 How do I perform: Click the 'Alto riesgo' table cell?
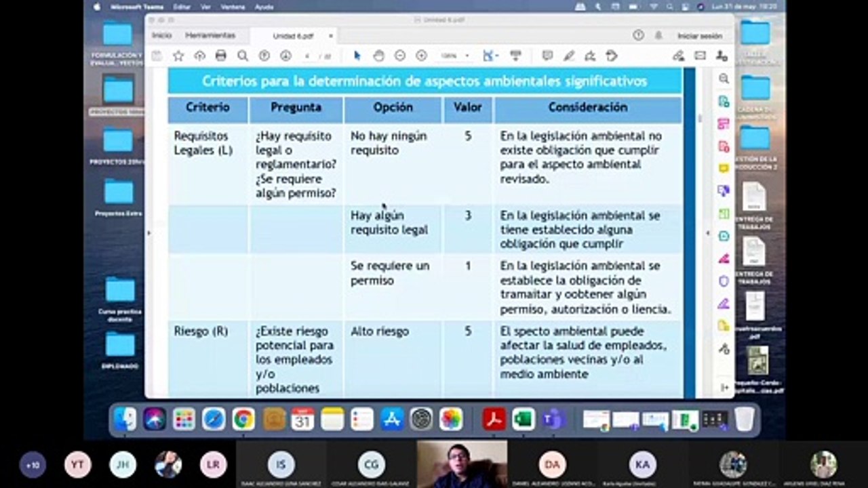coord(393,359)
